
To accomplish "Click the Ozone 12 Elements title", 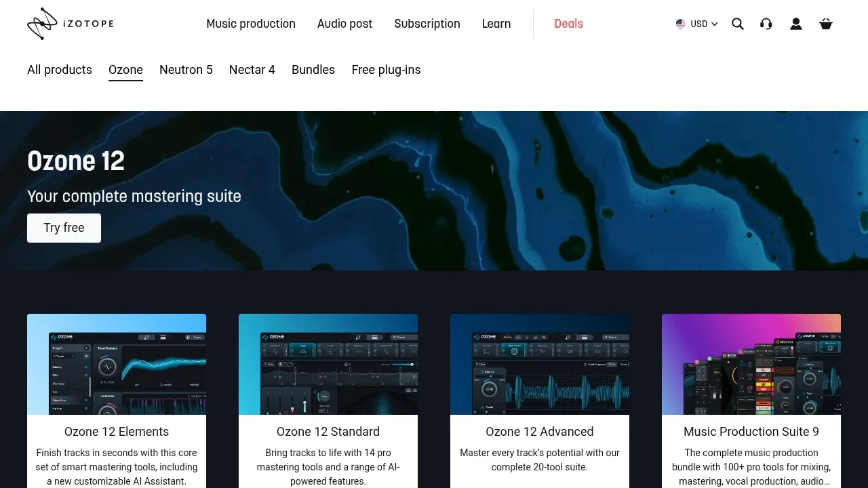I will click(x=117, y=432).
